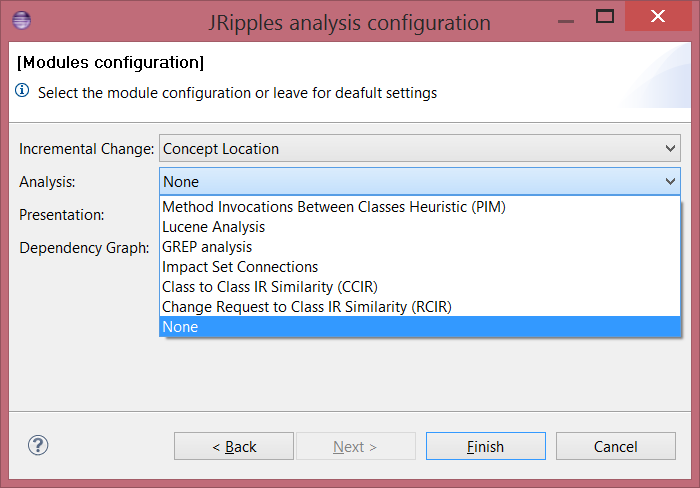Select Impact Set Connections entry
The height and width of the screenshot is (488, 700).
coord(240,267)
